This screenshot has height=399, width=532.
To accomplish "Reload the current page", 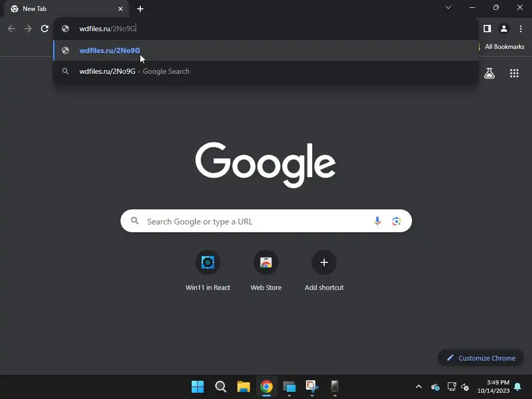I will pos(45,29).
